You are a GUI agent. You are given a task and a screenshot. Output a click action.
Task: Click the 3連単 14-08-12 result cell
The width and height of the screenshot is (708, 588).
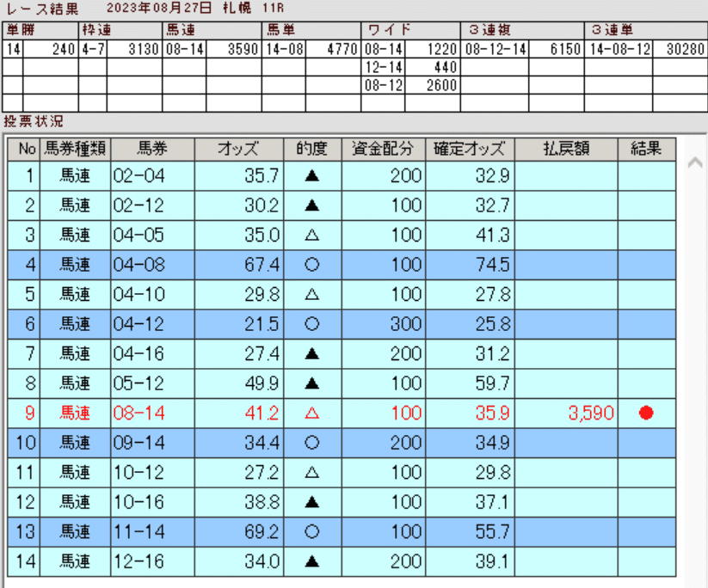(x=619, y=49)
